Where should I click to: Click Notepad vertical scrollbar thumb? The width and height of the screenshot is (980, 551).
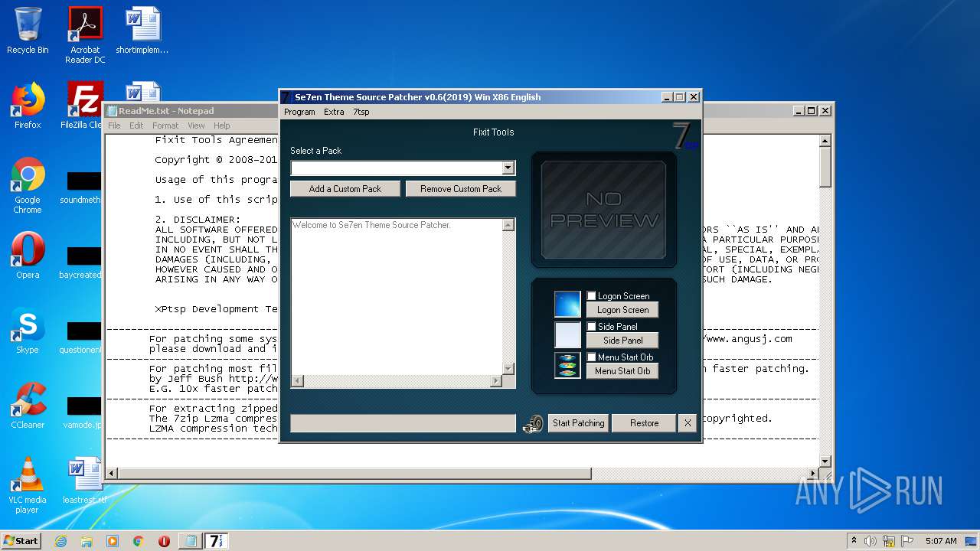pos(825,167)
